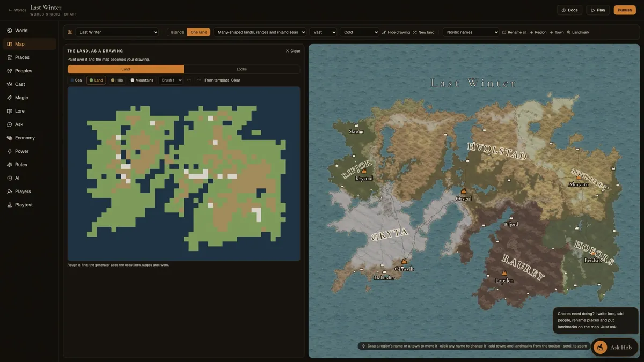Image resolution: width=644 pixels, height=362 pixels.
Task: Click the Lopalen town marker on map
Action: [x=504, y=274]
